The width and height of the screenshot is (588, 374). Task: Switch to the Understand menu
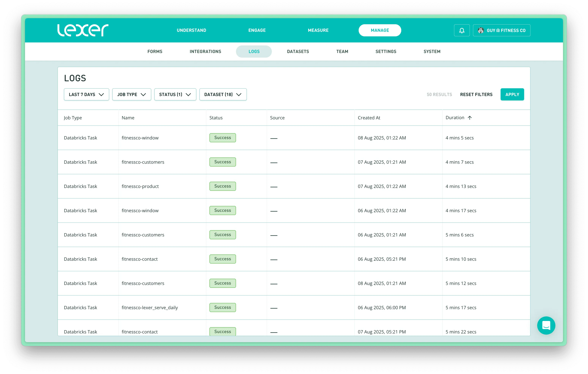[191, 30]
